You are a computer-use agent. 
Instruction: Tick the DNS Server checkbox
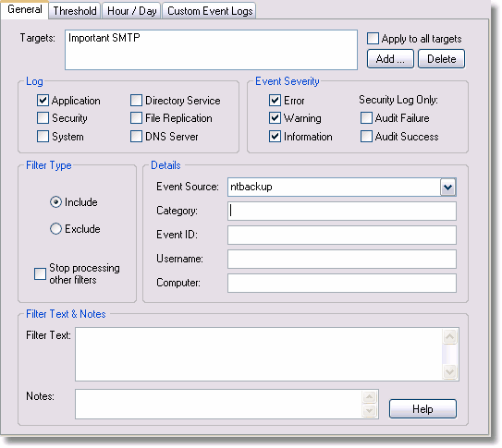coord(136,137)
